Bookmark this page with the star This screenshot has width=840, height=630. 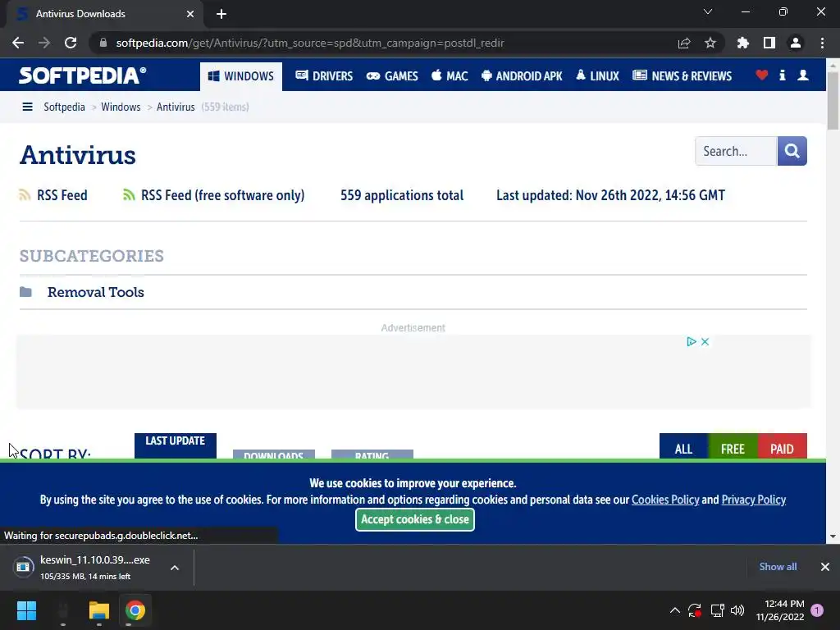click(710, 43)
